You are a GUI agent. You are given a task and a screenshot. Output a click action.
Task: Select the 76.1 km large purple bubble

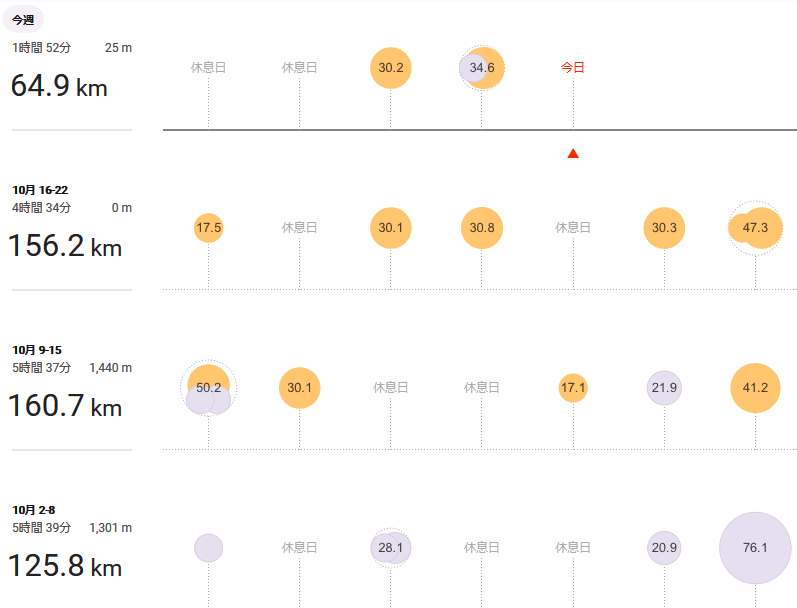point(755,548)
